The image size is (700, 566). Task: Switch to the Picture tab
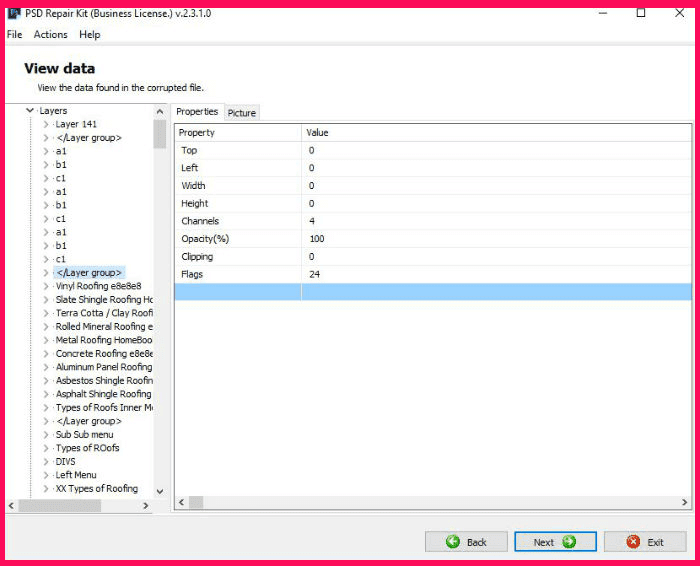[x=242, y=113]
